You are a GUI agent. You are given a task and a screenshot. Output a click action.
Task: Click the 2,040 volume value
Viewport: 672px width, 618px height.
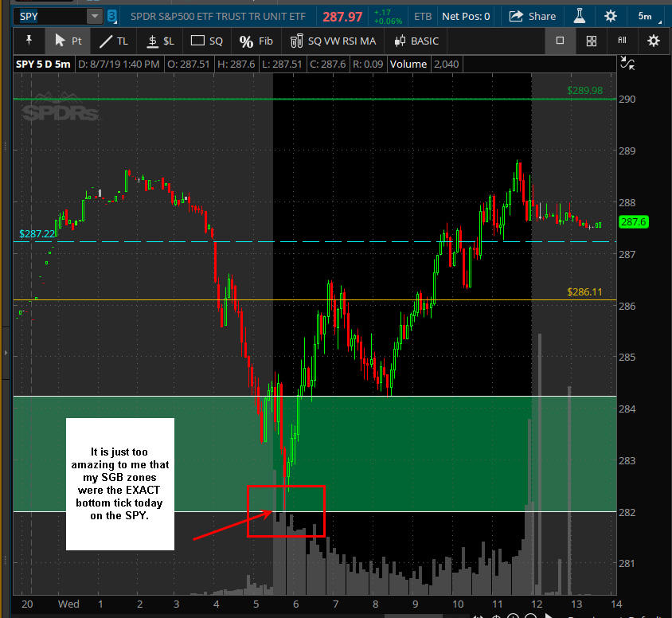(x=446, y=65)
